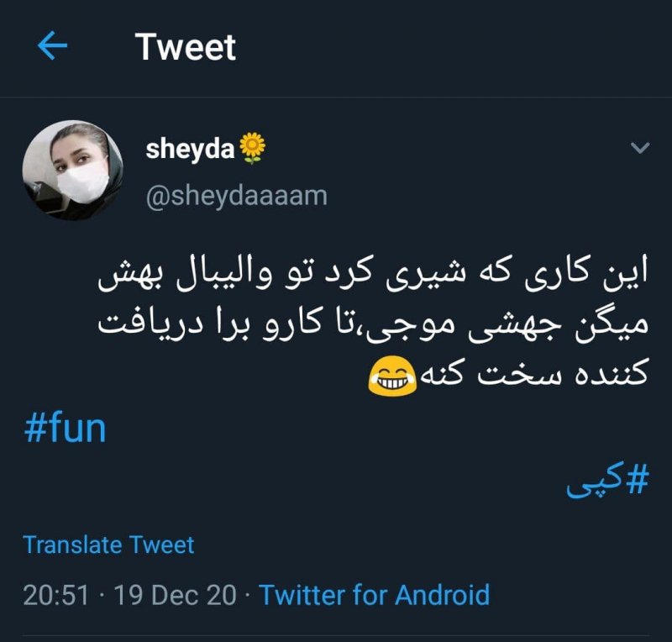Viewport: 672px width, 642px height.
Task: Visit the @sheydaaaam handle
Action: 236,196
